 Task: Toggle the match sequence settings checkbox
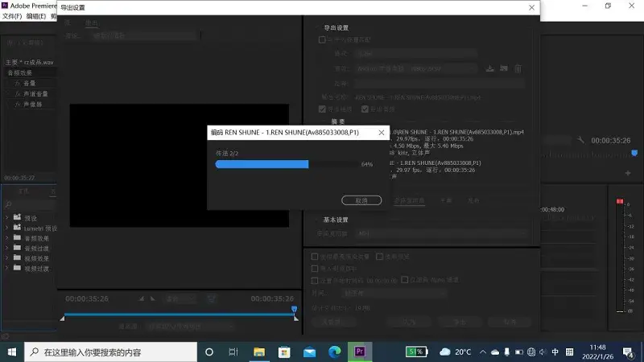(x=322, y=39)
